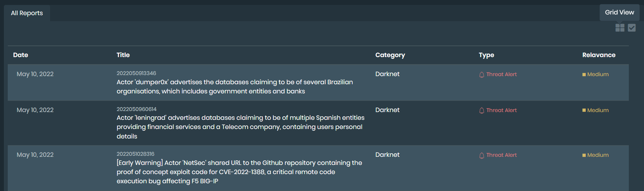Sort by the Date column header
This screenshot has width=644, height=191.
tap(20, 55)
